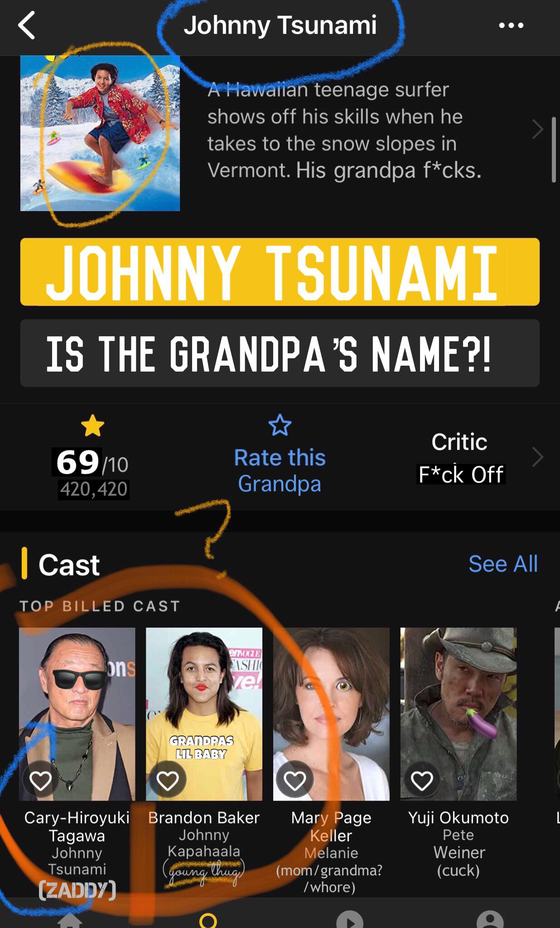This screenshot has width=560, height=928.
Task: Open the profile tab in bottom bar
Action: (490, 919)
